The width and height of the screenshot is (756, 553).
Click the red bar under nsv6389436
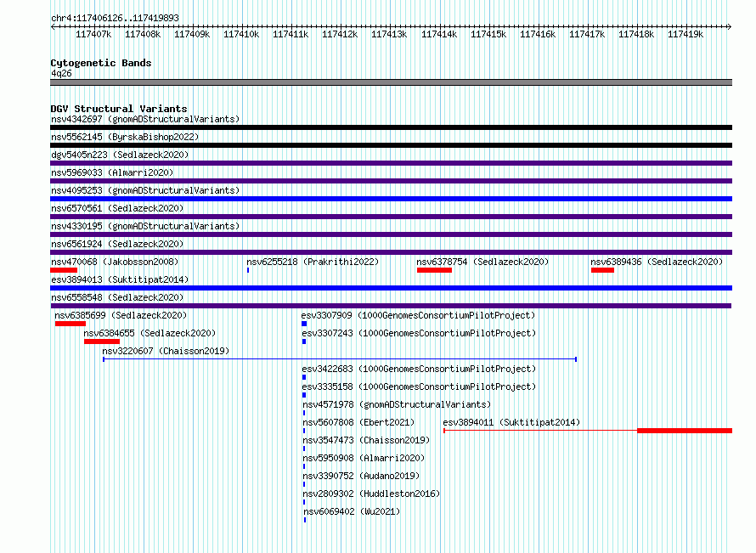603,270
